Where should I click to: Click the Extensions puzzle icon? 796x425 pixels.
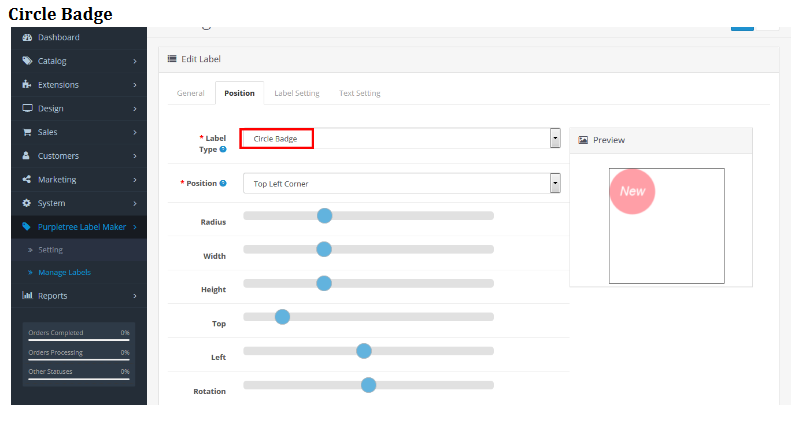(27, 84)
